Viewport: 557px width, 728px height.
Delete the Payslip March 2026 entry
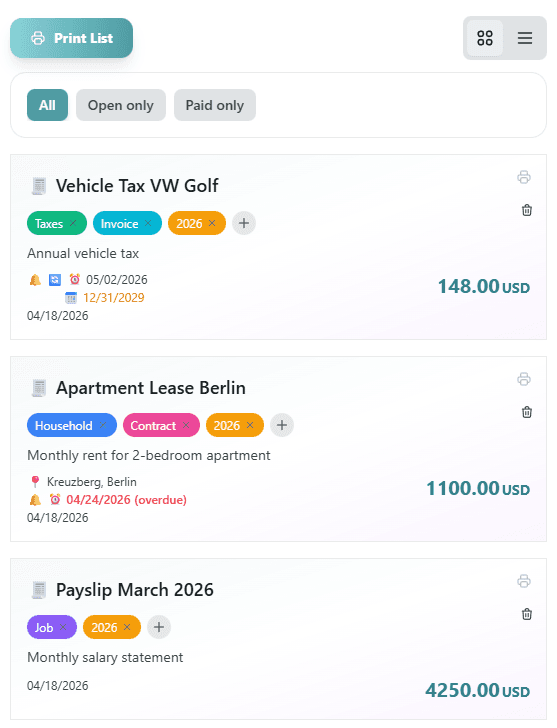[526, 614]
